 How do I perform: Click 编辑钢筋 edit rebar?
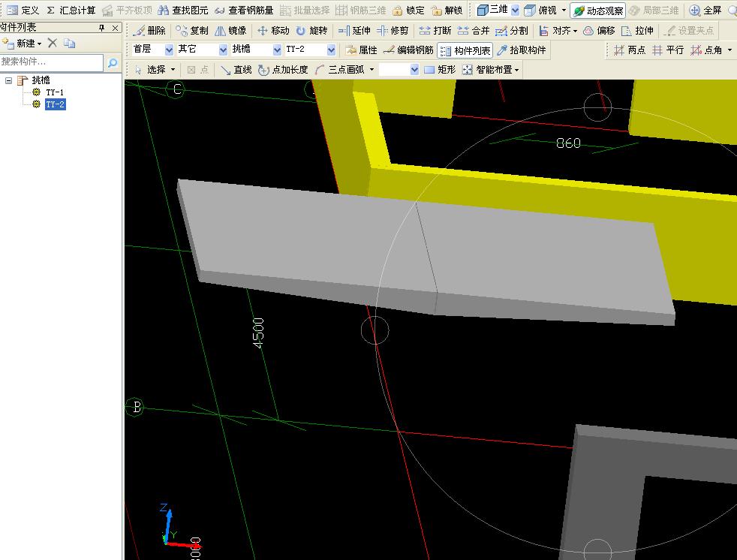(x=408, y=50)
